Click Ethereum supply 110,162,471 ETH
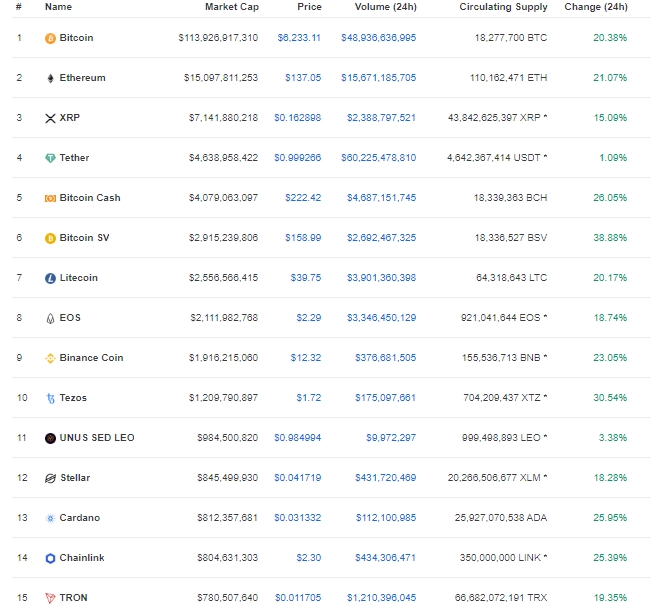This screenshot has height=613, width=651. pyautogui.click(x=509, y=78)
